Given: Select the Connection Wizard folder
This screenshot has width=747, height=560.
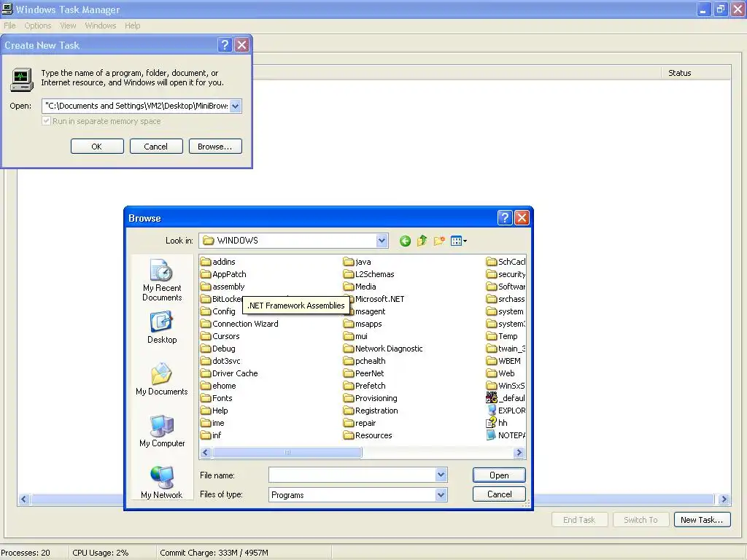Looking at the screenshot, I should coord(239,324).
